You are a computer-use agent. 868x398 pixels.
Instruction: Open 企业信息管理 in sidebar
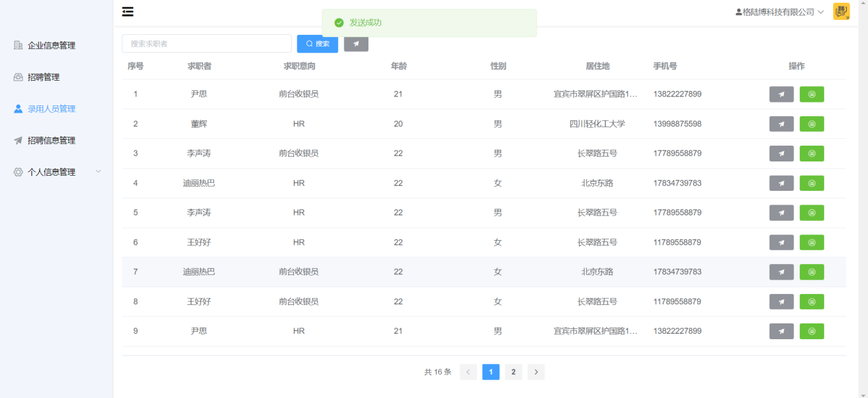(57, 45)
